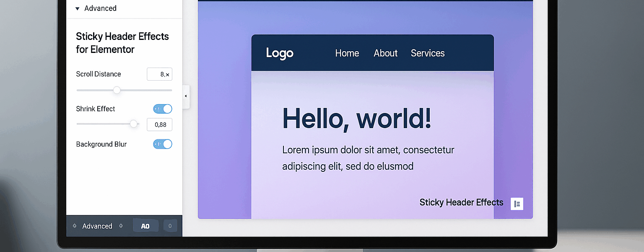Click the diamond icon left of Advanced
Image resolution: width=644 pixels, height=252 pixels.
pos(75,226)
